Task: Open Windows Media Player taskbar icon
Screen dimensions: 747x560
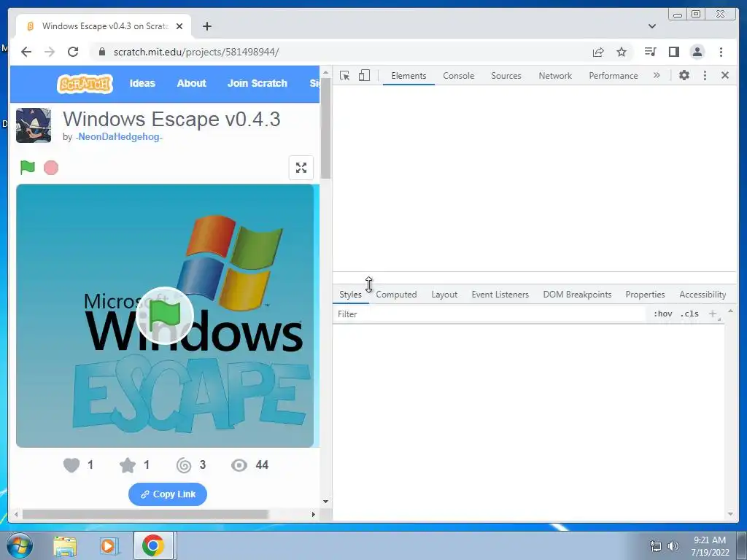Action: 108,546
